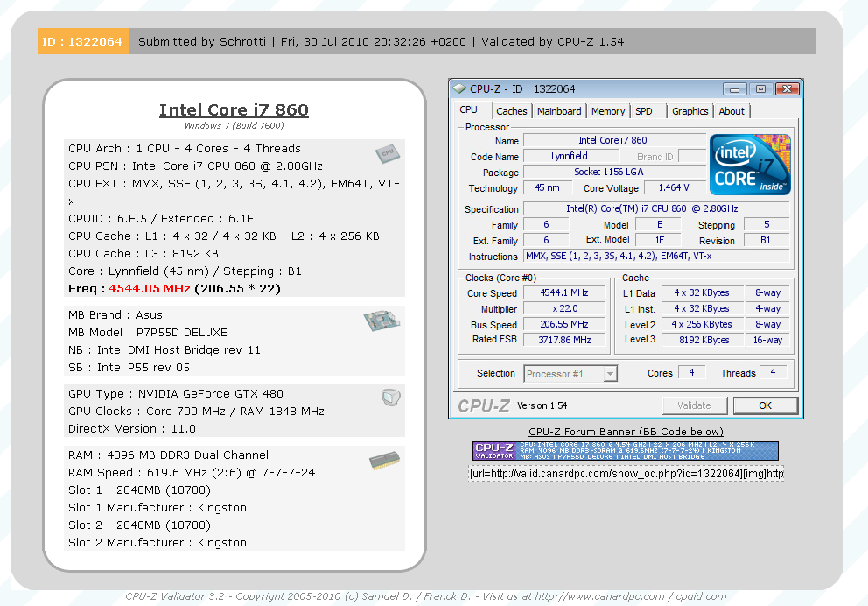
Task: Click the OK button
Action: pos(765,405)
